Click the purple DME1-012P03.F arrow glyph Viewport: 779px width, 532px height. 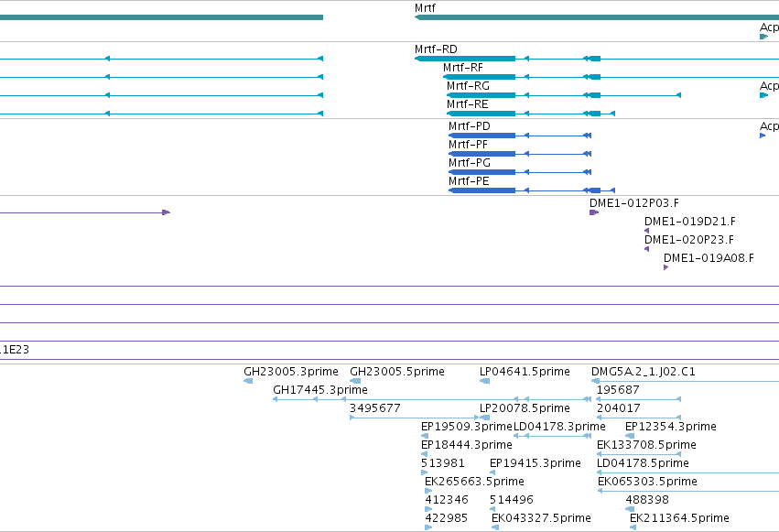tap(594, 212)
